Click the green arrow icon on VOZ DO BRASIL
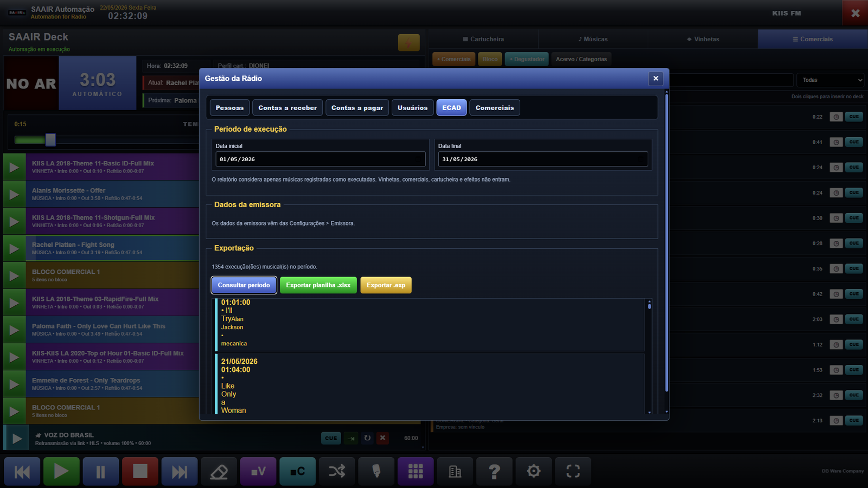This screenshot has width=868, height=488. click(352, 438)
